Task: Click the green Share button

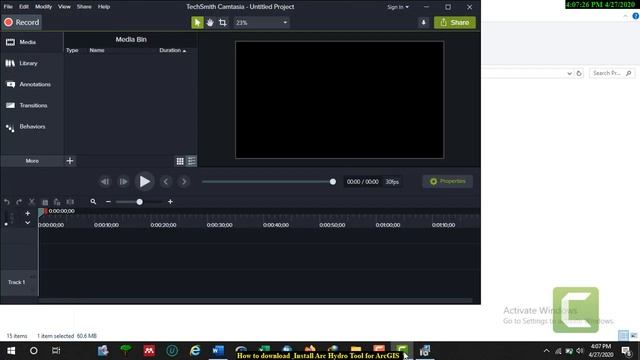Action: tap(454, 22)
